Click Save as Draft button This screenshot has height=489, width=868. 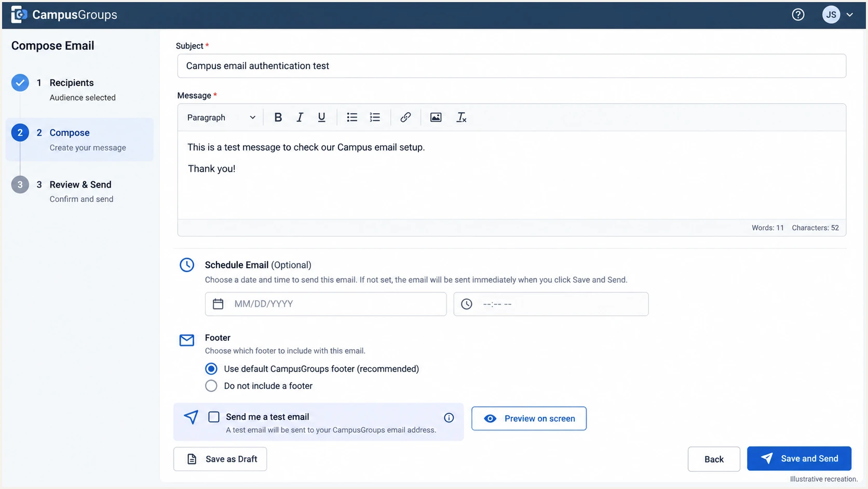tap(220, 459)
